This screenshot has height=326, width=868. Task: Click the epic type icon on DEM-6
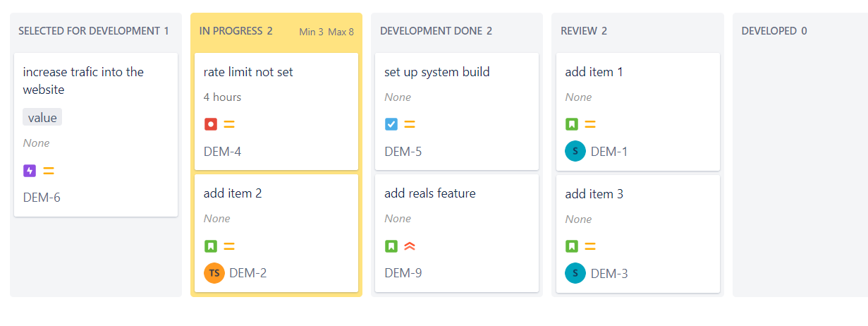click(x=30, y=171)
